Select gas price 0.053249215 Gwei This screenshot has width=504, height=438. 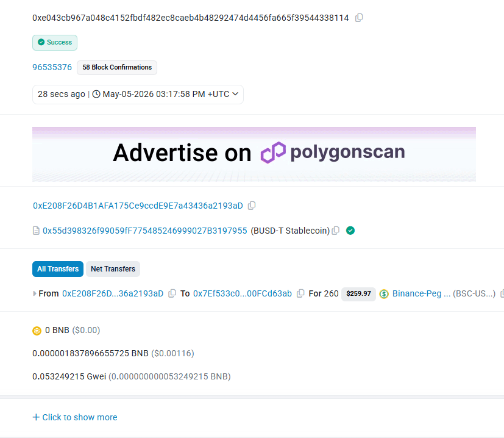pyautogui.click(x=69, y=376)
